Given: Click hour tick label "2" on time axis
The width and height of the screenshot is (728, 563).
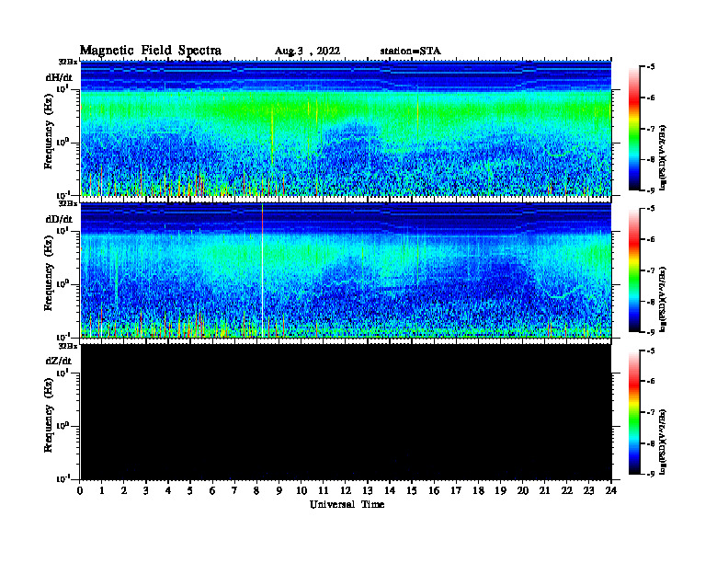Looking at the screenshot, I should (124, 490).
